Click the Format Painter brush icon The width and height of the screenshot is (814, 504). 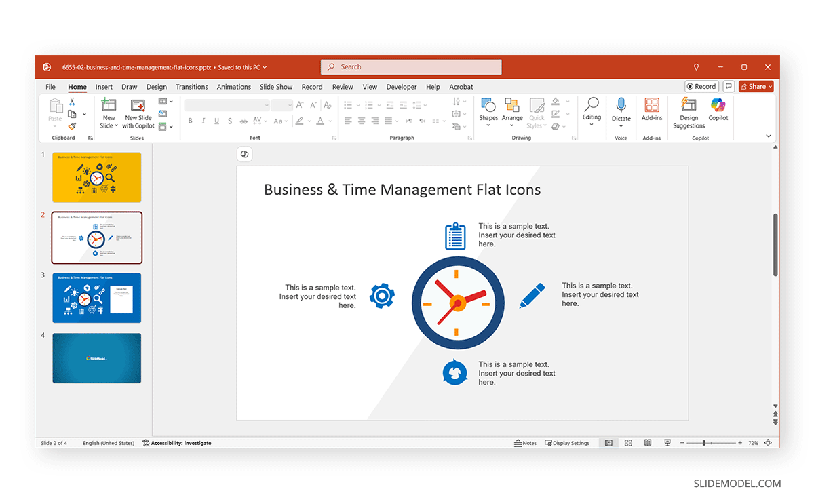(x=72, y=126)
